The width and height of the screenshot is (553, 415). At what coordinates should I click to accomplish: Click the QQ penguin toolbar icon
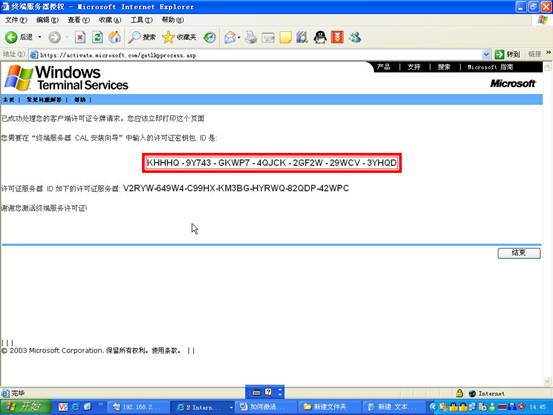click(x=320, y=37)
